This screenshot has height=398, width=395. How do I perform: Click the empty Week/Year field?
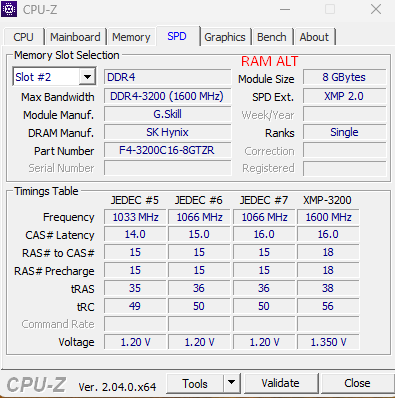344,114
